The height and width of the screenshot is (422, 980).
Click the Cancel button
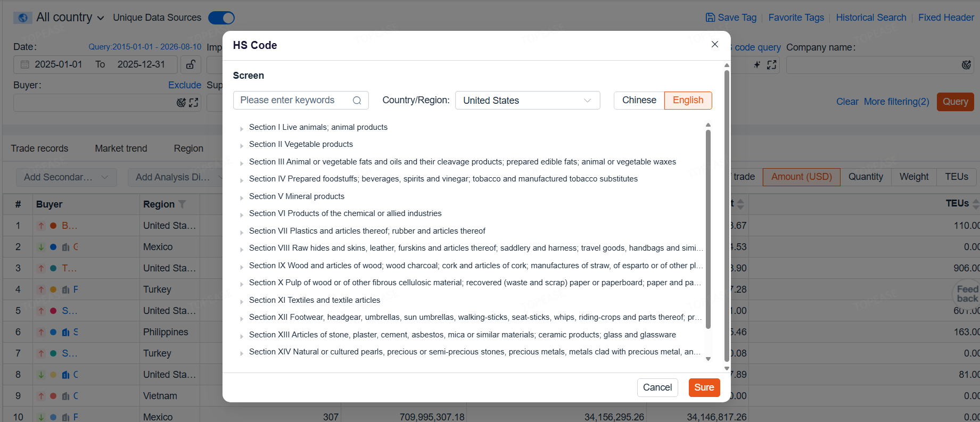coord(657,387)
